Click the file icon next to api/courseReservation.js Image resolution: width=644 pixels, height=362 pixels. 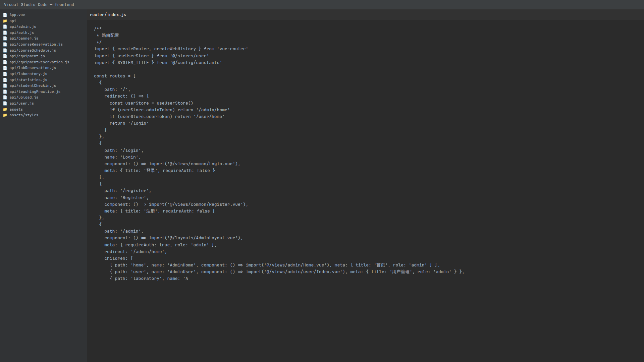tap(5, 45)
